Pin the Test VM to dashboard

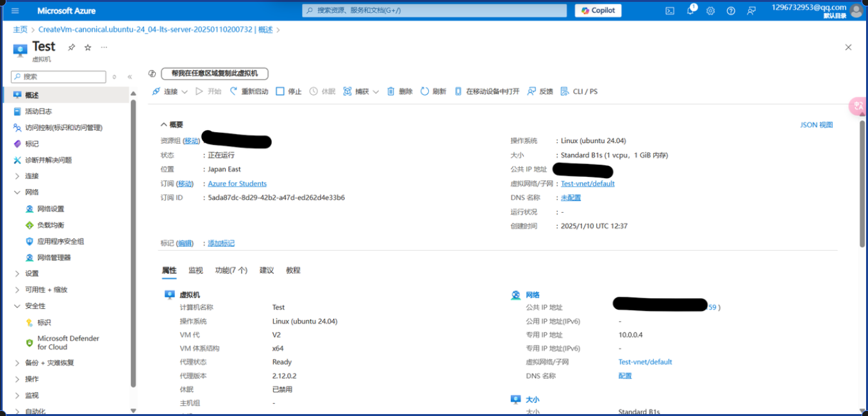pos(72,47)
